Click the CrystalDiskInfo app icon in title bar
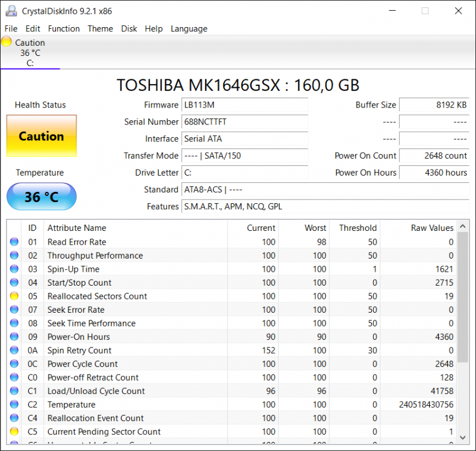 (x=11, y=11)
